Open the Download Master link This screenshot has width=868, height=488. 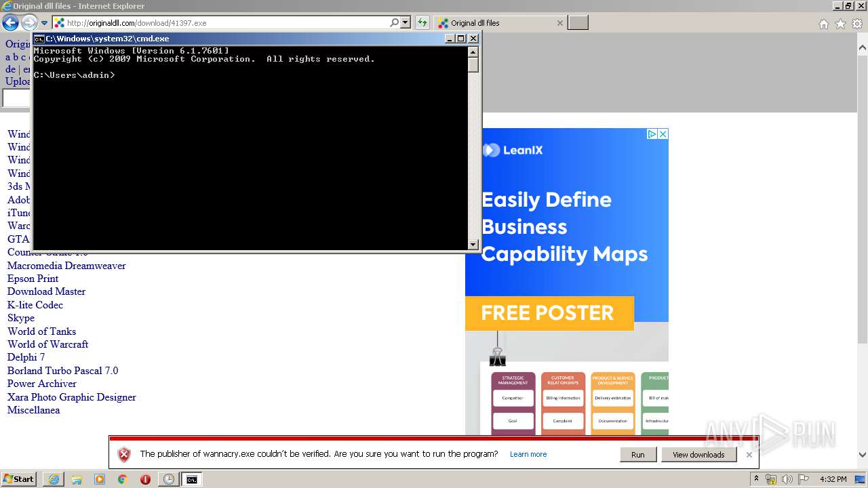pos(46,291)
